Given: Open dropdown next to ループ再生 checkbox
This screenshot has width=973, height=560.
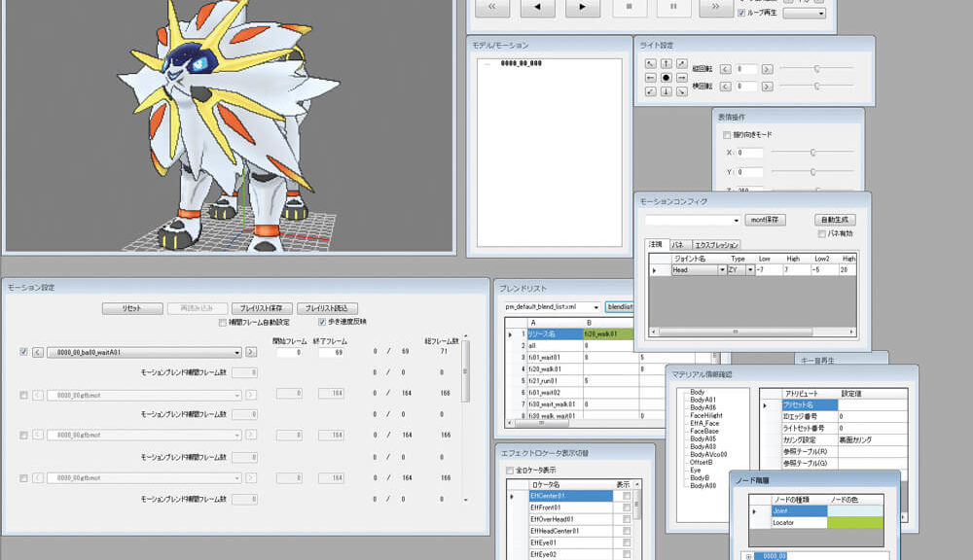Looking at the screenshot, I should coord(805,13).
